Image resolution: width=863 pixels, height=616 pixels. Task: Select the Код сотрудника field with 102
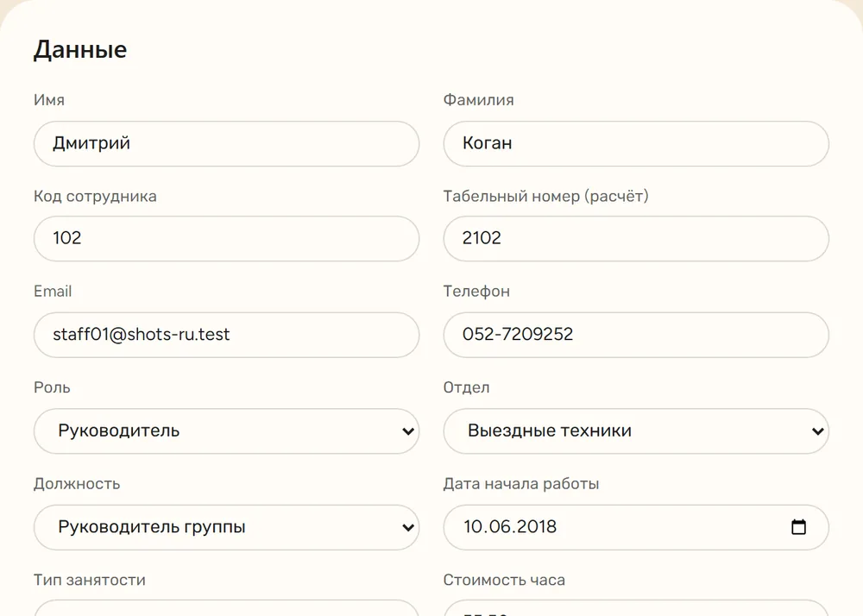226,239
